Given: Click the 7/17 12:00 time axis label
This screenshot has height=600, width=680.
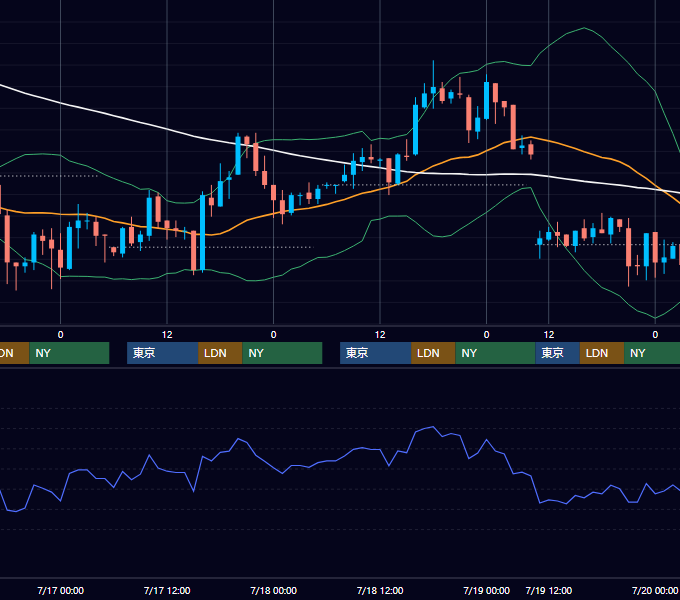Looking at the screenshot, I should click(167, 590).
